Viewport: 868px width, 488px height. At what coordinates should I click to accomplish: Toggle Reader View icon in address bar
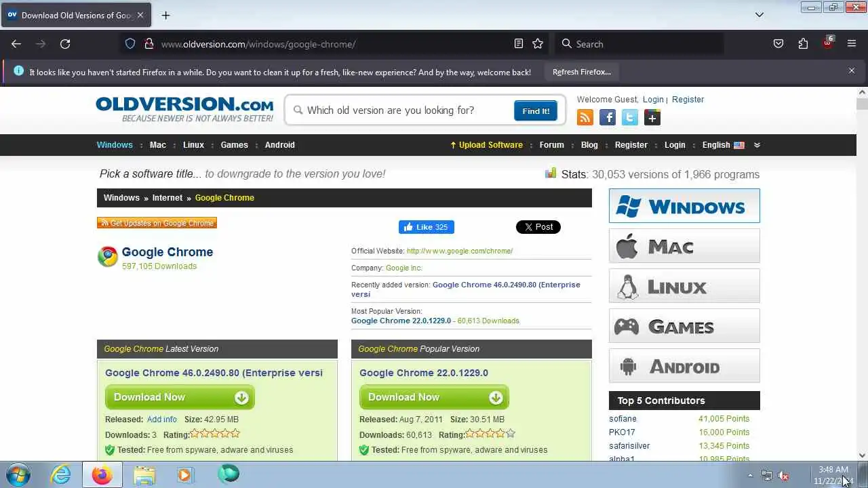519,44
